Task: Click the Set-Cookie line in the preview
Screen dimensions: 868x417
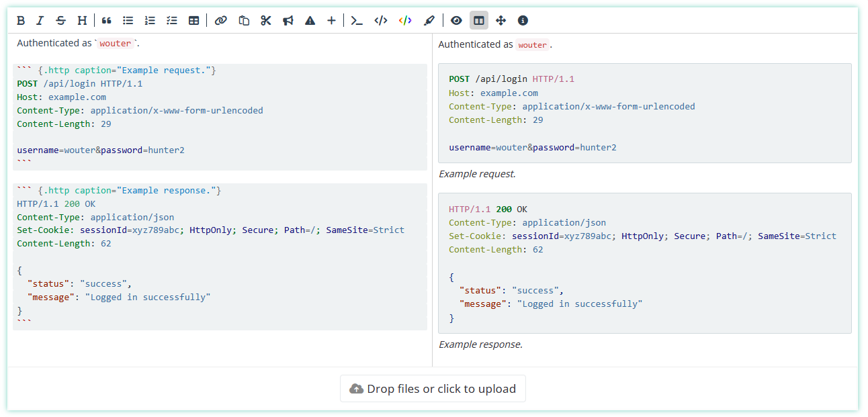Action: (643, 236)
